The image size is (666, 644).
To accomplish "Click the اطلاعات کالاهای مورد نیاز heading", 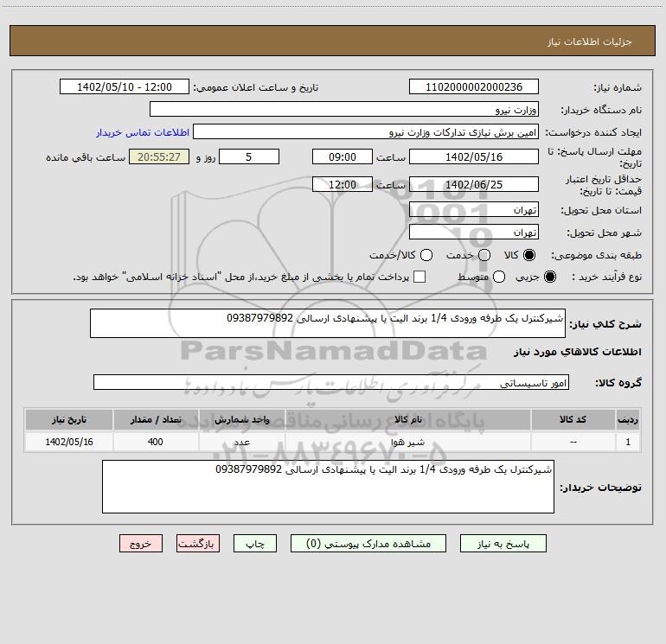I will (578, 352).
